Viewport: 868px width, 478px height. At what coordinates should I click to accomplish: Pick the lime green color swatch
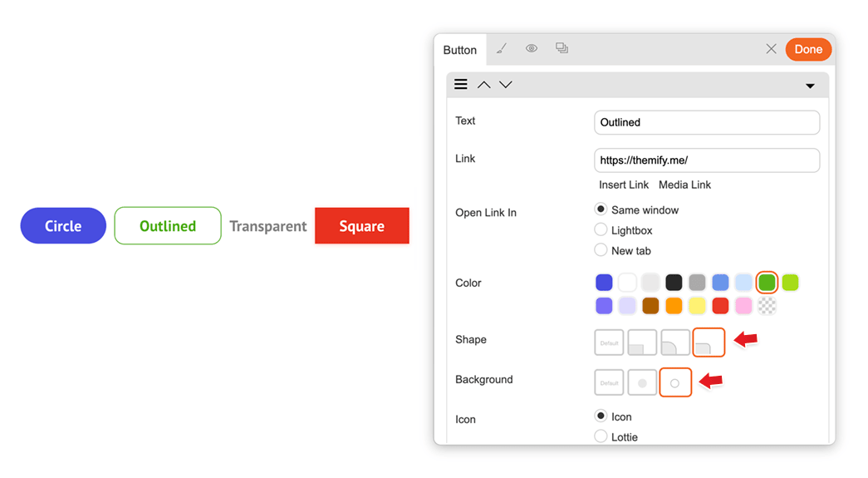(790, 283)
